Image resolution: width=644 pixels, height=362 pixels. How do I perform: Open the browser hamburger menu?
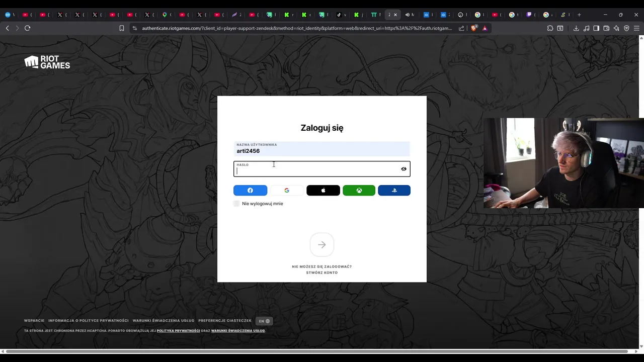tap(637, 28)
